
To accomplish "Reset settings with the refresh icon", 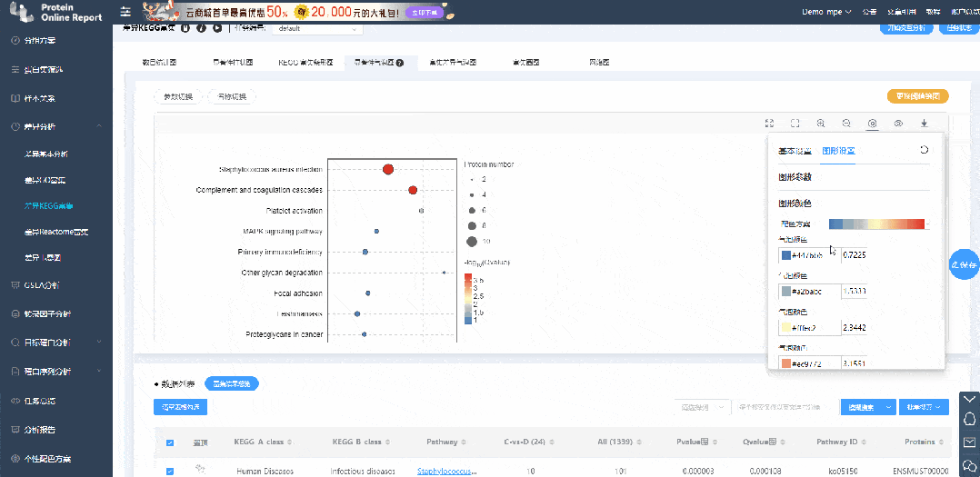I will pyautogui.click(x=924, y=150).
